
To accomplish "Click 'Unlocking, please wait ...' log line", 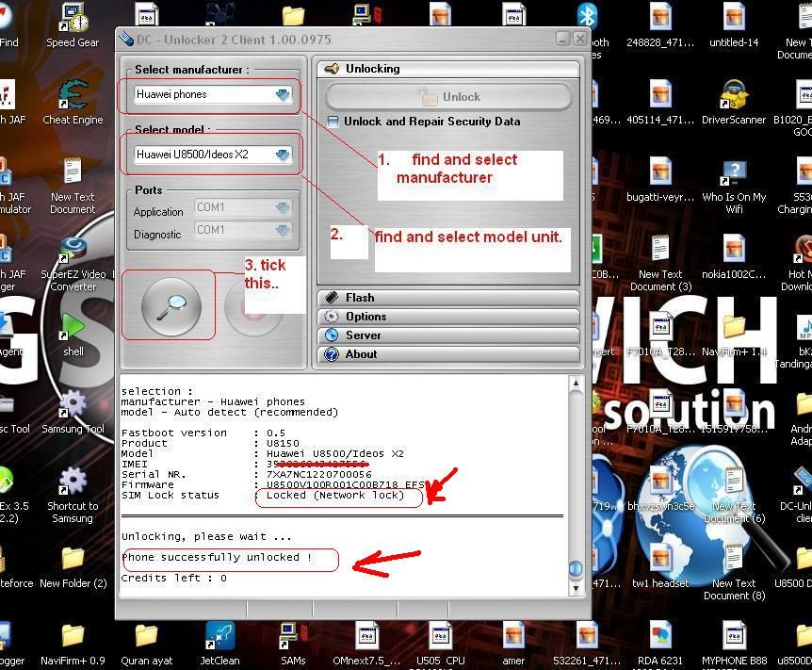I will [206, 537].
